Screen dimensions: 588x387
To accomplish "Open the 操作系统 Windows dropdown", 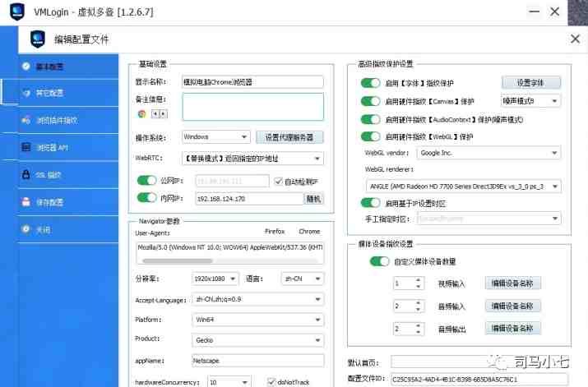I will 215,136.
